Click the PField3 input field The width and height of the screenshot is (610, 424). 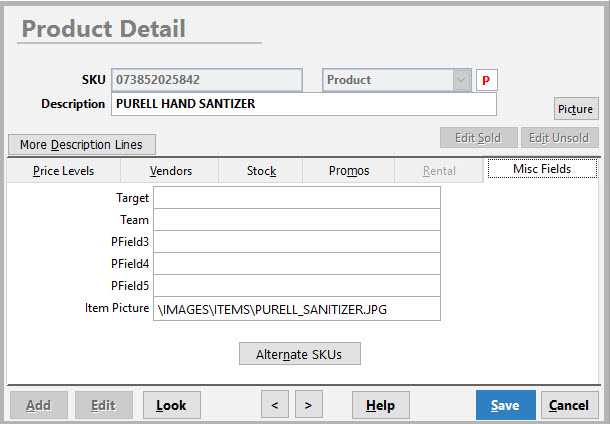coord(297,242)
